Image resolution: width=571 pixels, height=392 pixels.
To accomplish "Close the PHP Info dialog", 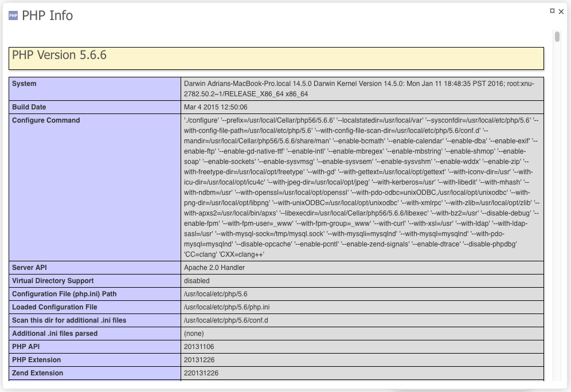I will tap(561, 11).
